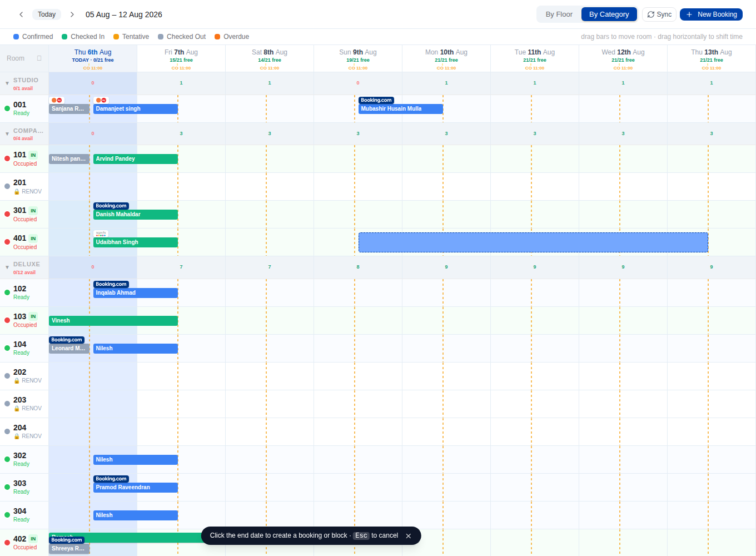The height and width of the screenshot is (556, 756).
Task: Select Thu 13th Aug column header
Action: (712, 58)
